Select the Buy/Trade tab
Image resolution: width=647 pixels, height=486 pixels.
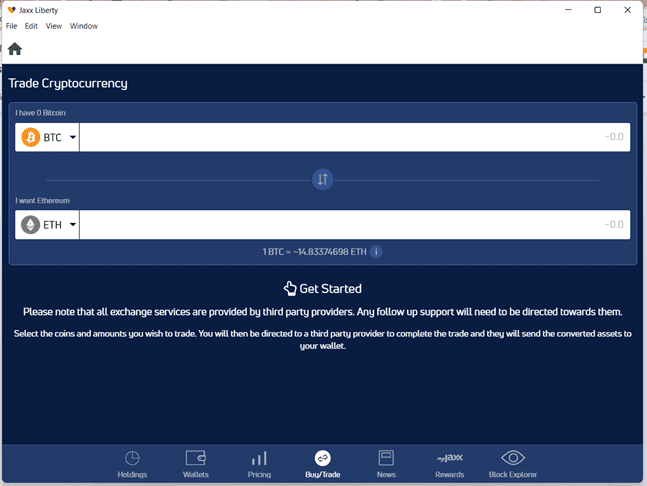(x=323, y=464)
